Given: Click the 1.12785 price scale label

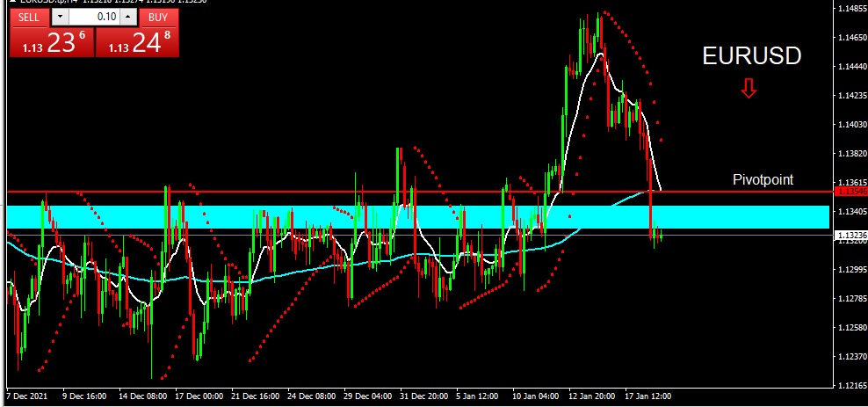Looking at the screenshot, I should tap(853, 299).
